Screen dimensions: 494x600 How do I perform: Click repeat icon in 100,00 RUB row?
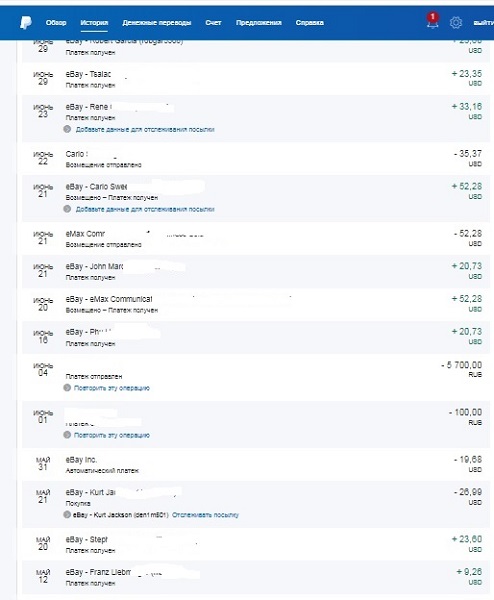pyautogui.click(x=67, y=435)
